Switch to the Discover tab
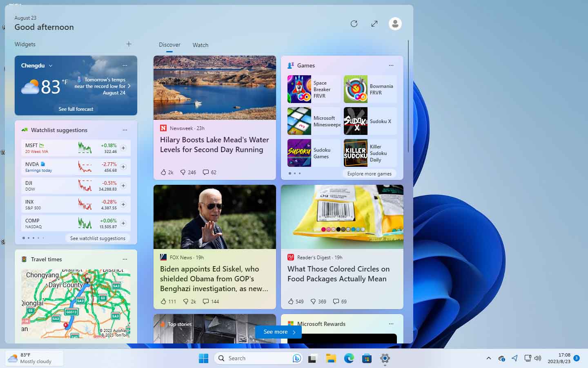Viewport: 588px width, 368px height. (169, 45)
